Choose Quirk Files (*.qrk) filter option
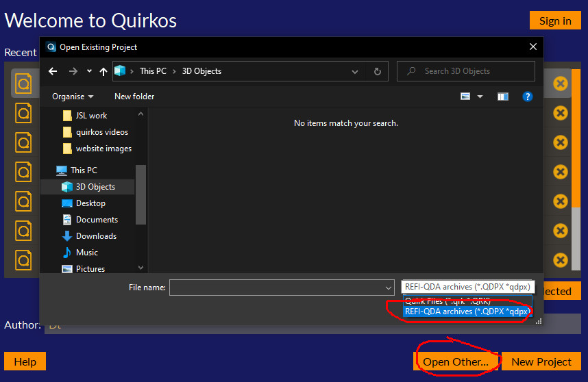Screen dimensions: 588x382 pyautogui.click(x=467, y=301)
